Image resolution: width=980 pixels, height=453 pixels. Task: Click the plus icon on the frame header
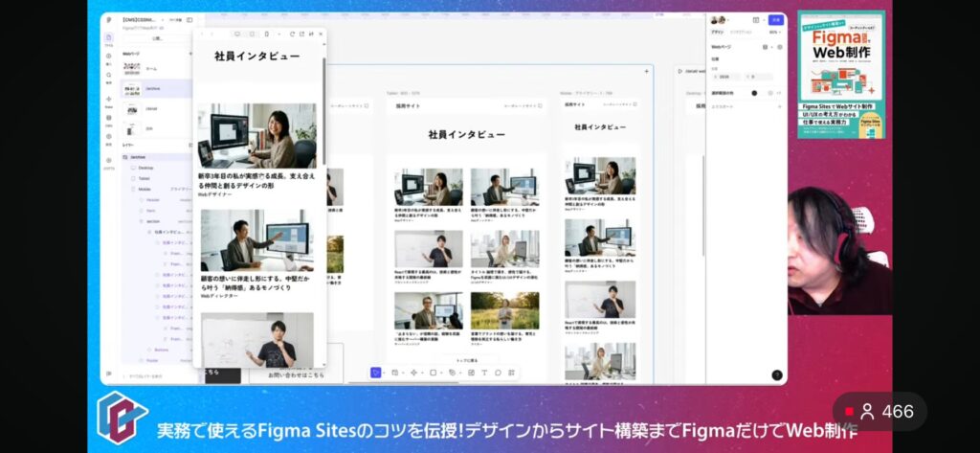646,71
